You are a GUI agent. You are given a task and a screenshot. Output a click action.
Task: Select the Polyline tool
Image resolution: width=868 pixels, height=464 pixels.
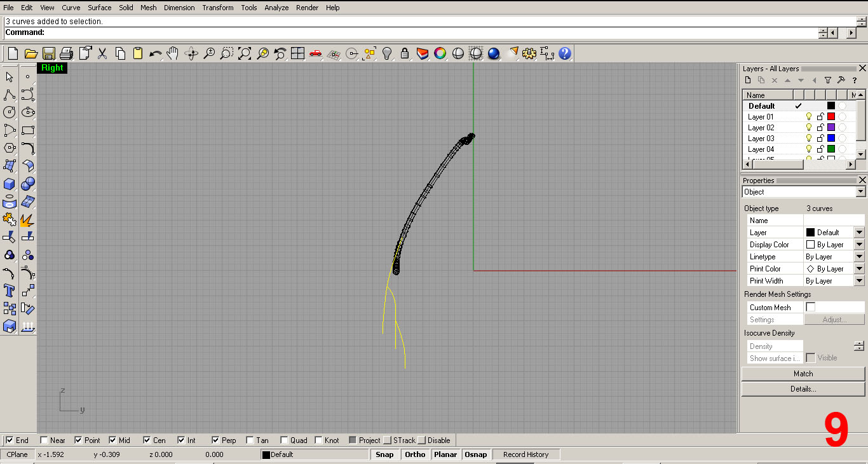[x=10, y=95]
